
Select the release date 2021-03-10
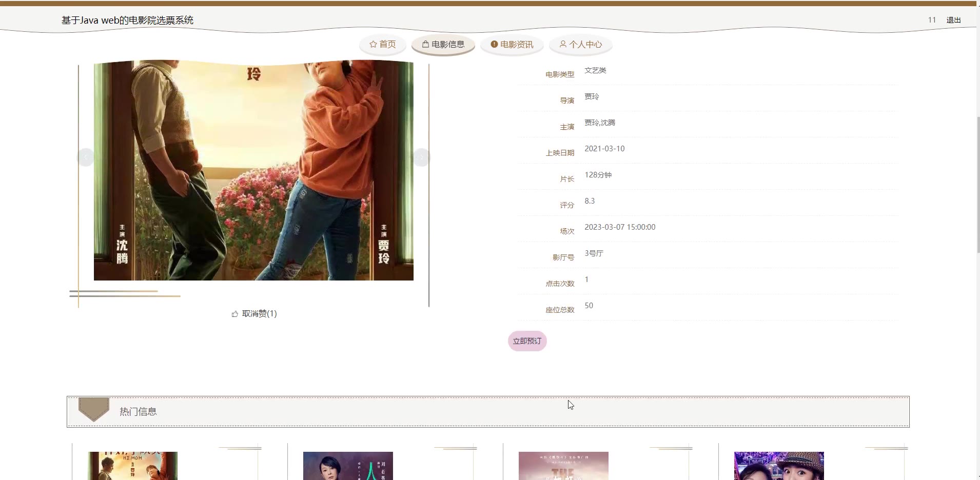click(604, 149)
